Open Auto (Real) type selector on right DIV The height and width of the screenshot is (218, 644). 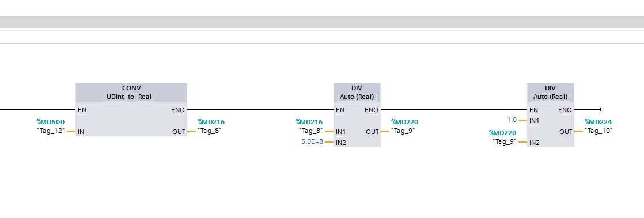point(550,97)
